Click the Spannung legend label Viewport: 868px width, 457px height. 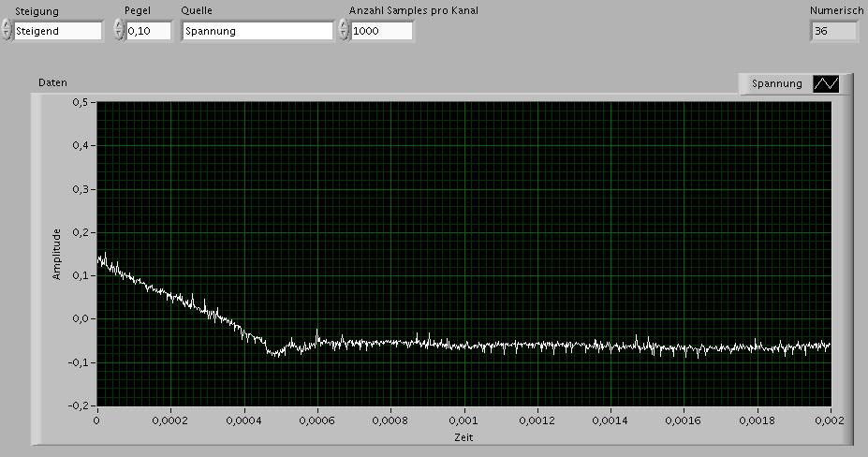coord(776,83)
